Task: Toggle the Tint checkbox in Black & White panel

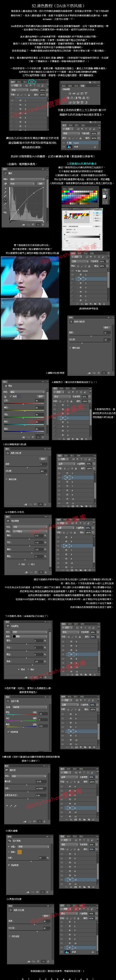Action: tap(11, 396)
